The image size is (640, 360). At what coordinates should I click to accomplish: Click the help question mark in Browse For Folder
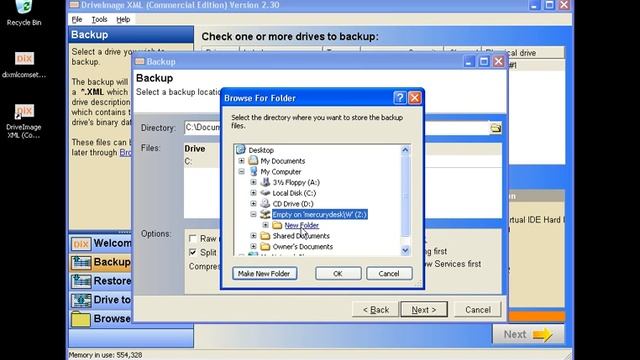[x=400, y=98]
